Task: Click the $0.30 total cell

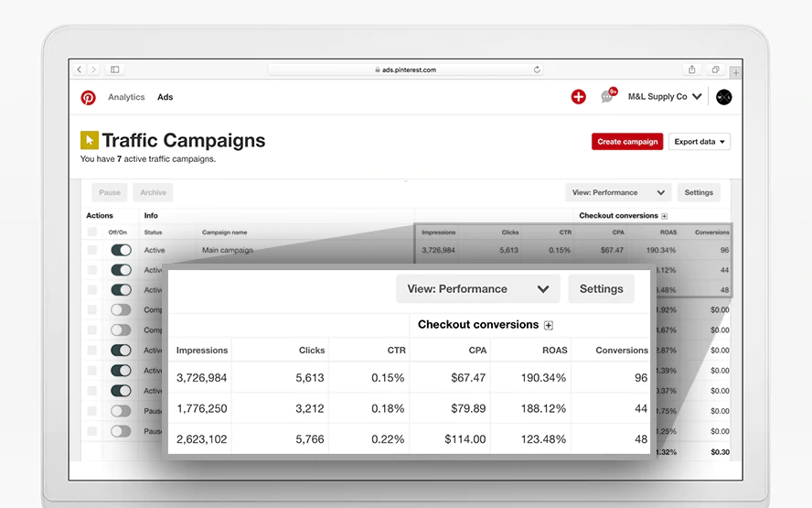Action: pos(720,452)
